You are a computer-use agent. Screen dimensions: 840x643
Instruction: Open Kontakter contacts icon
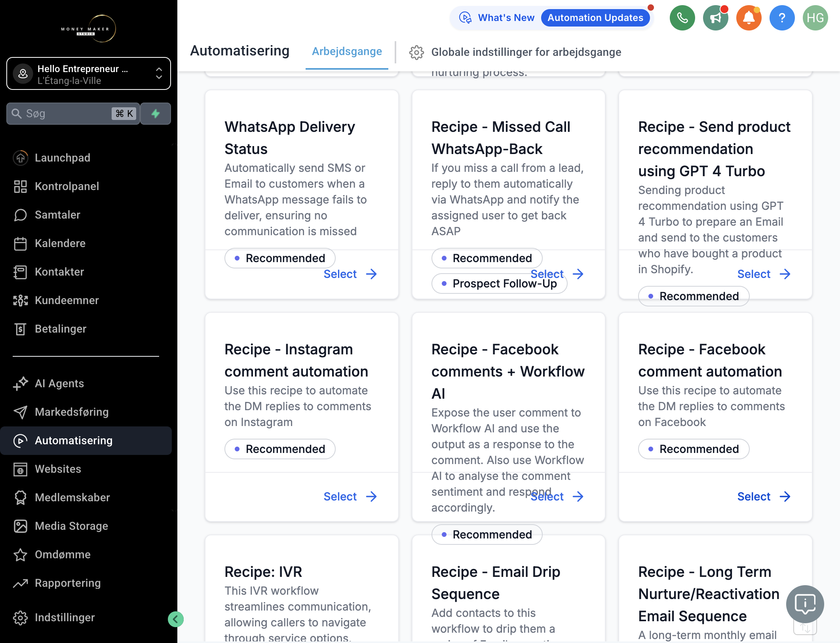(x=20, y=272)
